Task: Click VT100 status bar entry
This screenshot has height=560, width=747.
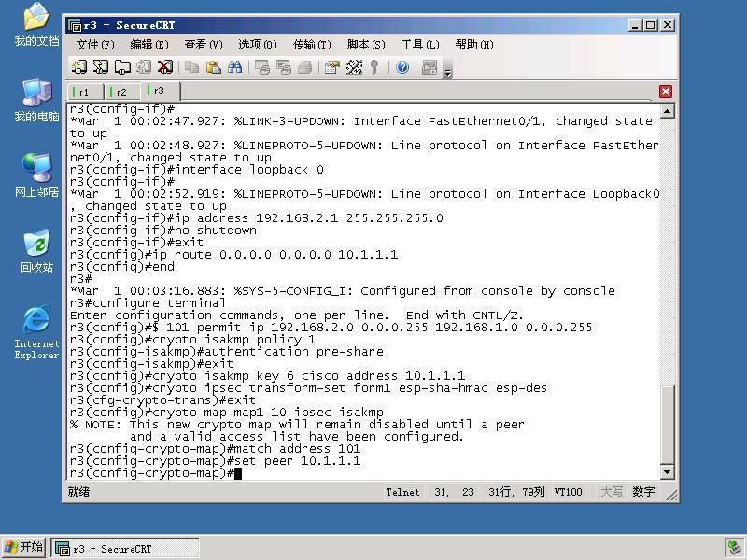Action: pos(568,492)
